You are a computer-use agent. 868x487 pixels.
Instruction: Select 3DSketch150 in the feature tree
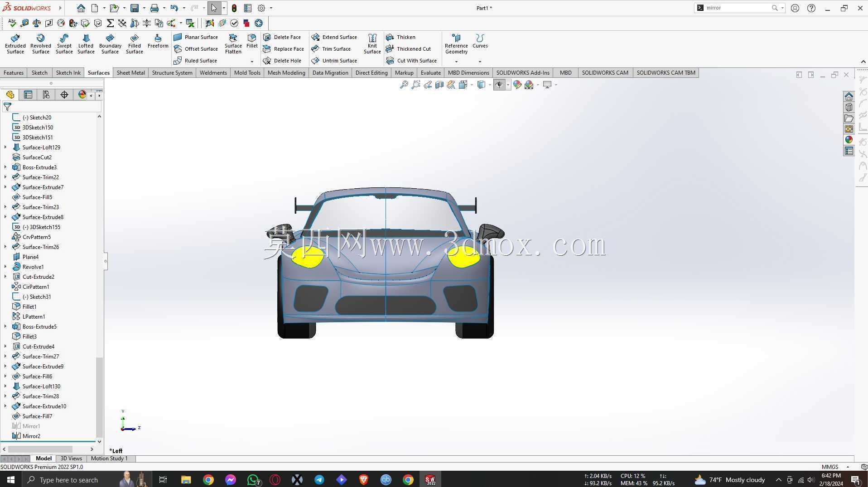pyautogui.click(x=38, y=128)
